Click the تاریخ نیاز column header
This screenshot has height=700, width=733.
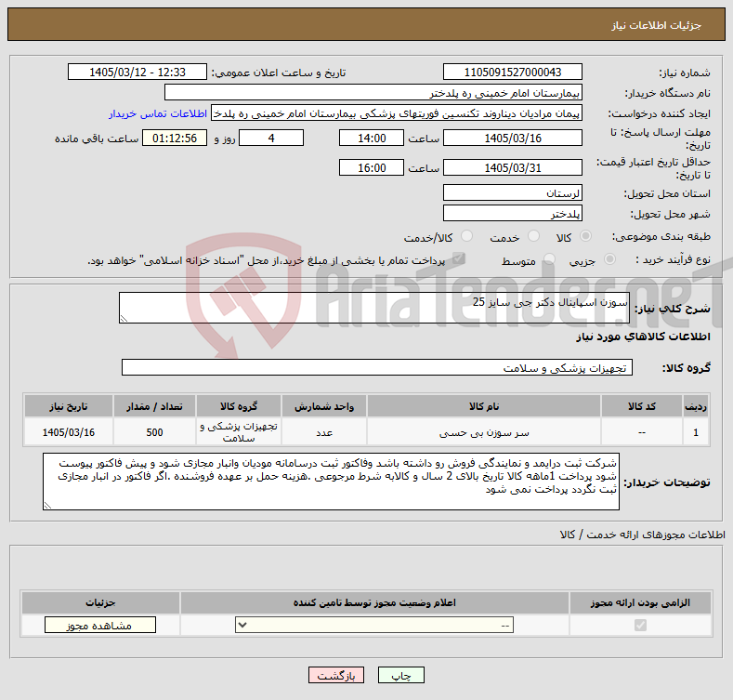68,406
